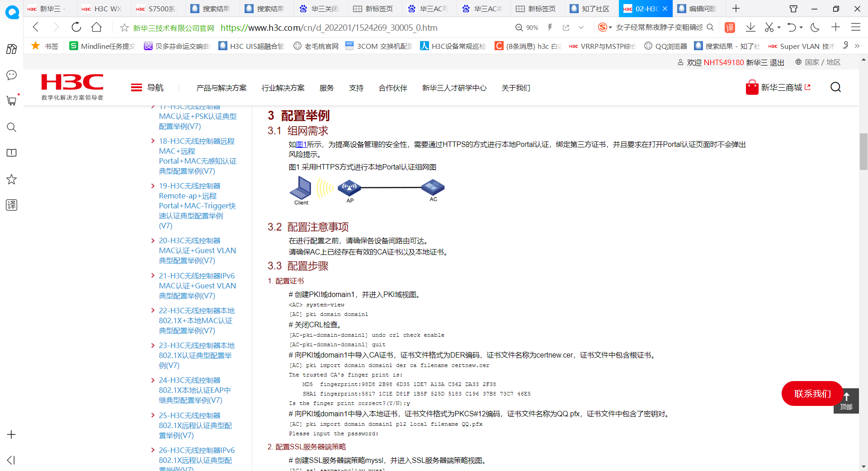
Task: Open 22-H3C 本地802.1X+本地MAC认证 article
Action: pyautogui.click(x=197, y=320)
